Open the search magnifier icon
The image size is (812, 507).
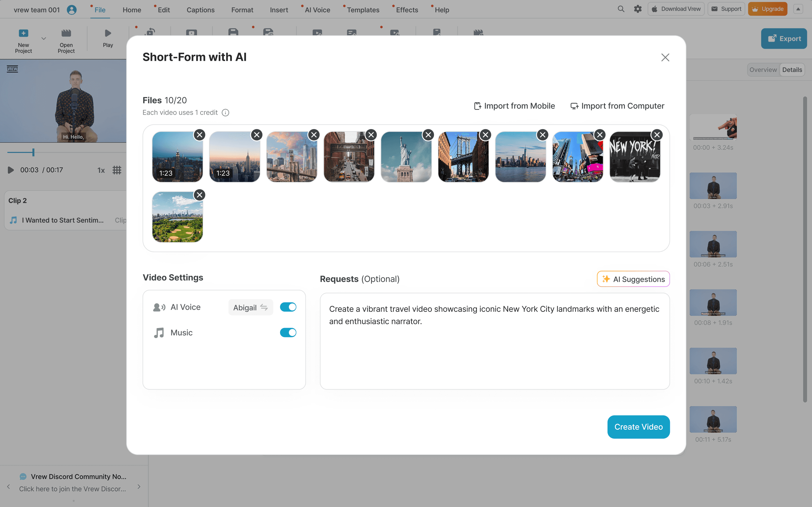[x=621, y=9]
